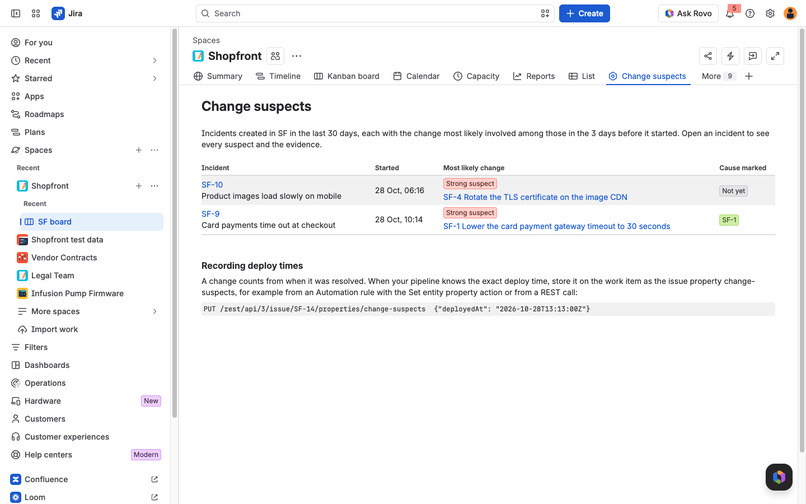Click the Jira logo
Viewport: 806px width, 504px height.
(67, 13)
